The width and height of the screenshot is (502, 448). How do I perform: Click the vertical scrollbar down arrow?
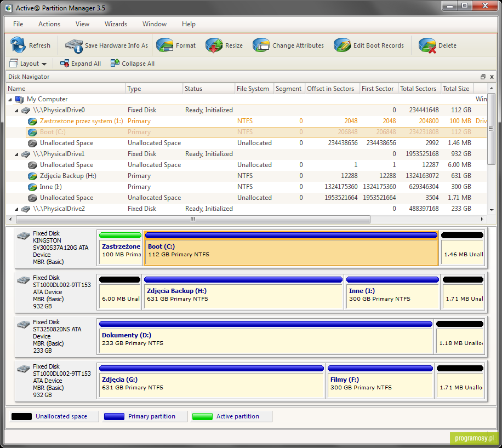(x=492, y=210)
